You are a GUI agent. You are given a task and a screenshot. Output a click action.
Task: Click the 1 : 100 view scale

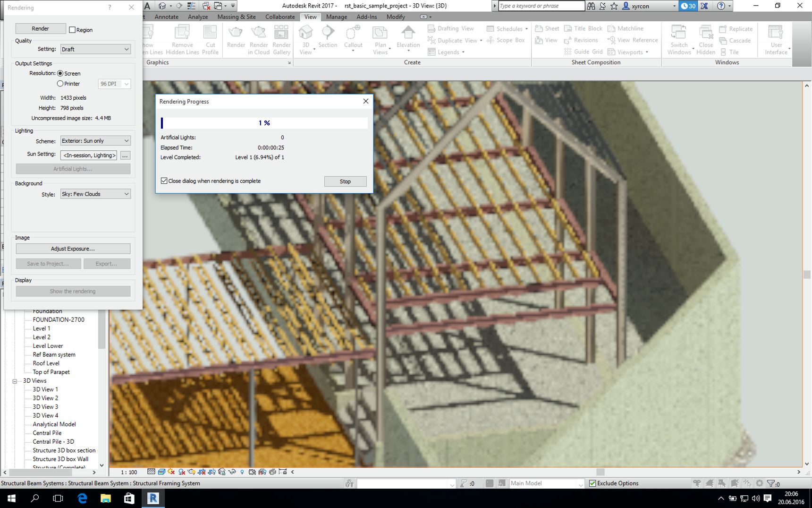coord(129,472)
